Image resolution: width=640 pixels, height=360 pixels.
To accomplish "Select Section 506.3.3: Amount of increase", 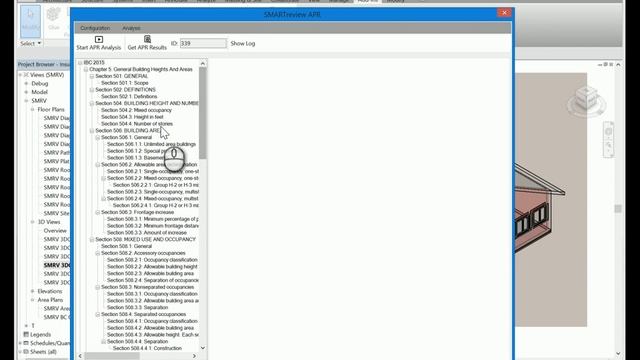I will point(147,233).
